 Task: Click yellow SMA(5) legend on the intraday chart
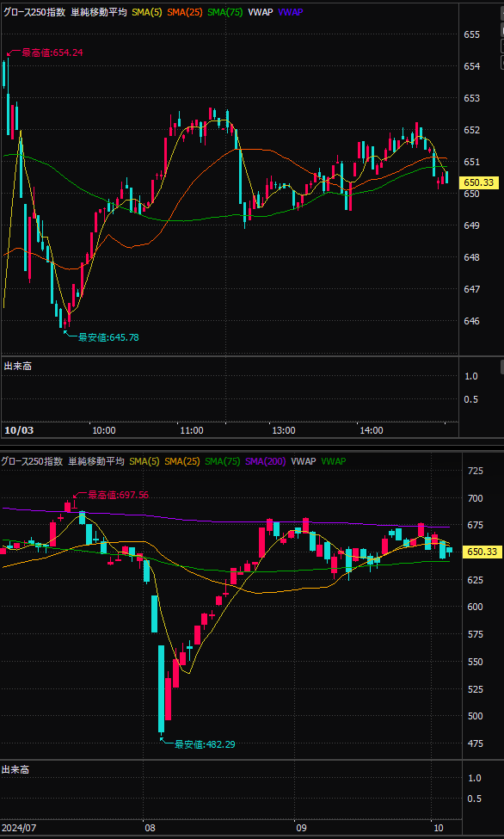pyautogui.click(x=146, y=13)
